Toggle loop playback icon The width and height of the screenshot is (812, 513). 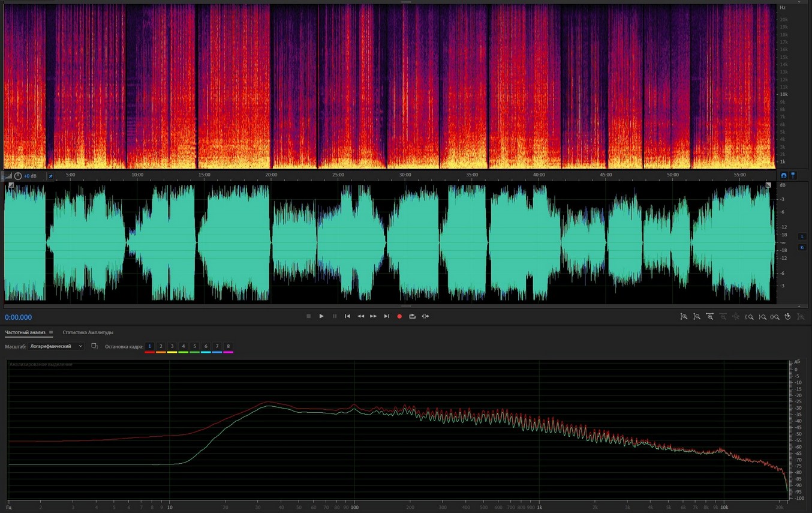coord(412,316)
